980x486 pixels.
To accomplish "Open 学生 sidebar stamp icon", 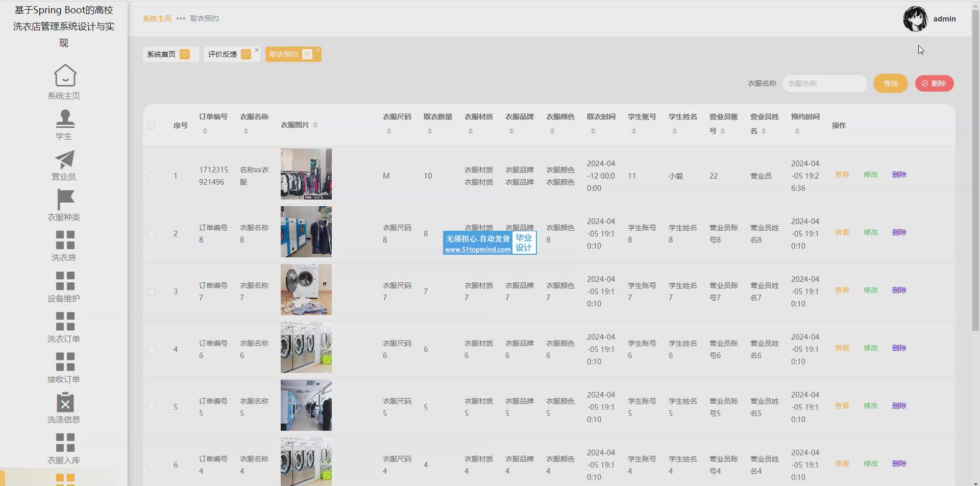I will [x=65, y=118].
